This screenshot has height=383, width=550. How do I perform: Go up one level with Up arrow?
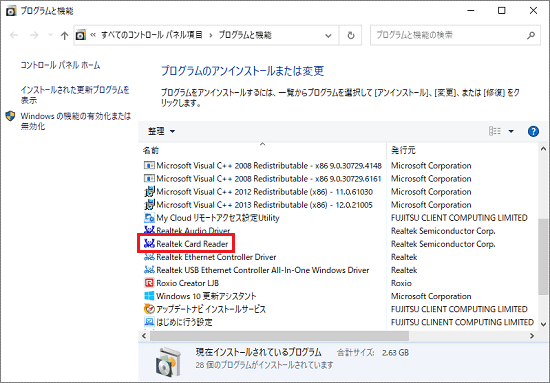click(x=64, y=35)
